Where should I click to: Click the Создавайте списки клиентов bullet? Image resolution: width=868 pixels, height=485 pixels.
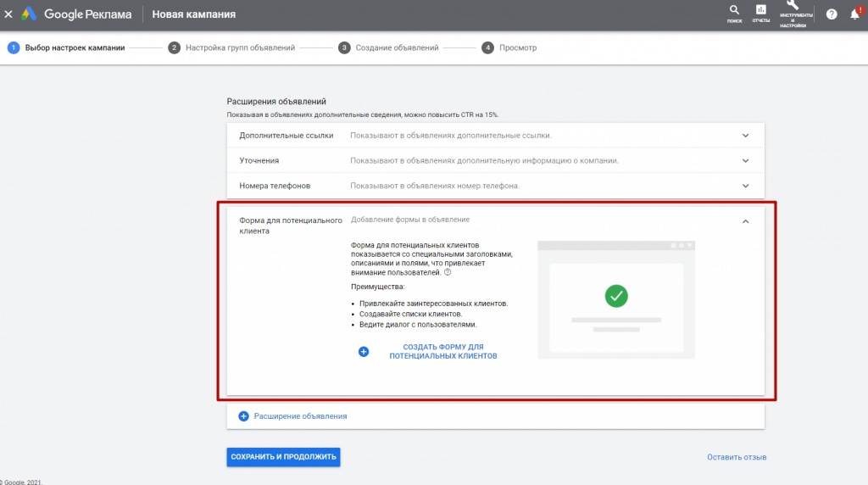tap(411, 314)
